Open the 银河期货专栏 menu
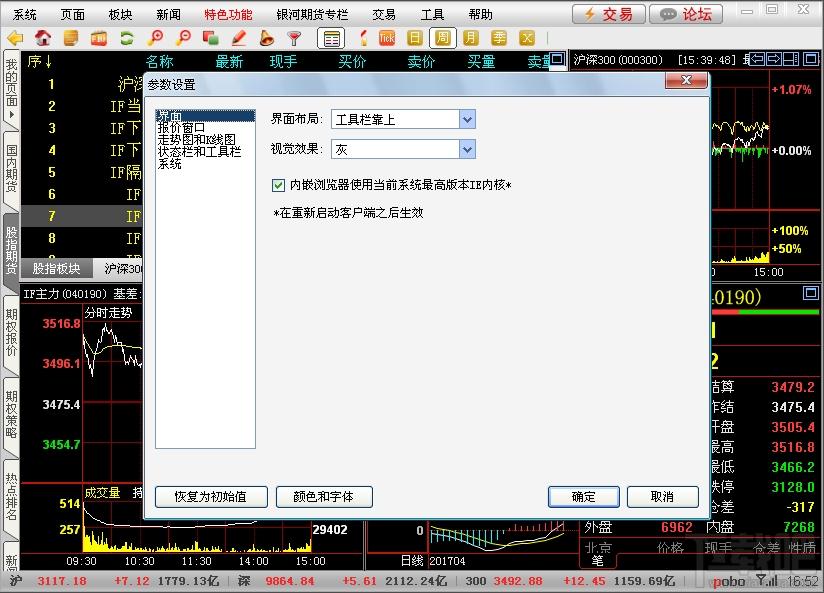824x593 pixels. tap(312, 15)
